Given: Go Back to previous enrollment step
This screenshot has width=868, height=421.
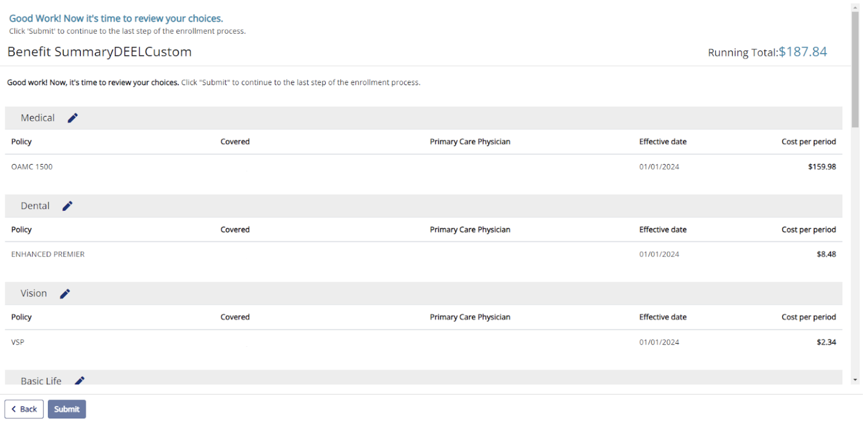Looking at the screenshot, I should pyautogui.click(x=24, y=409).
